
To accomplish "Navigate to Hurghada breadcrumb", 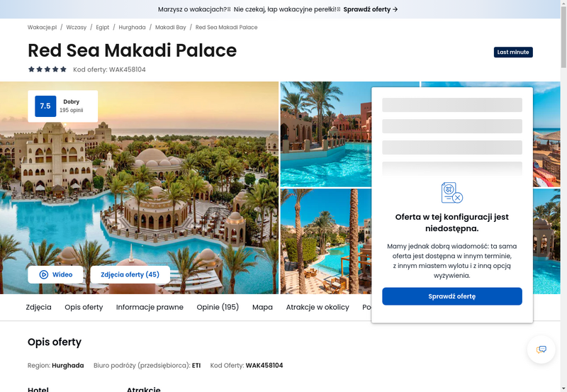I will tap(132, 28).
